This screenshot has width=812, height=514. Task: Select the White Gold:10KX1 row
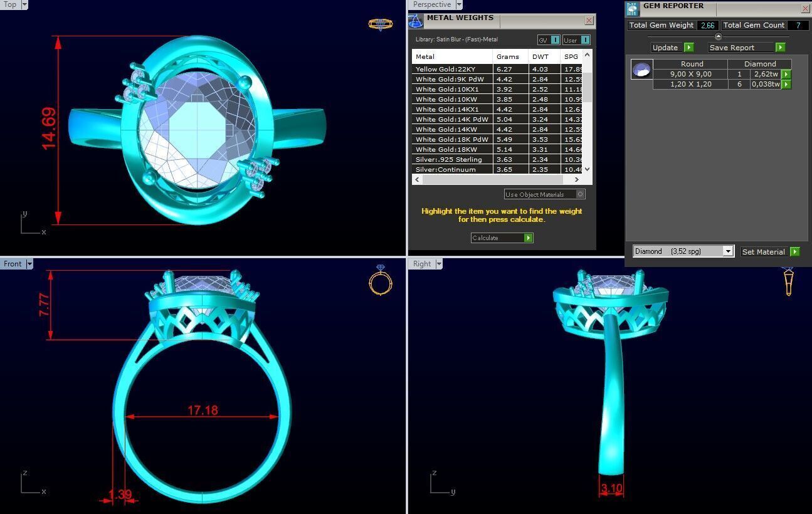click(497, 89)
